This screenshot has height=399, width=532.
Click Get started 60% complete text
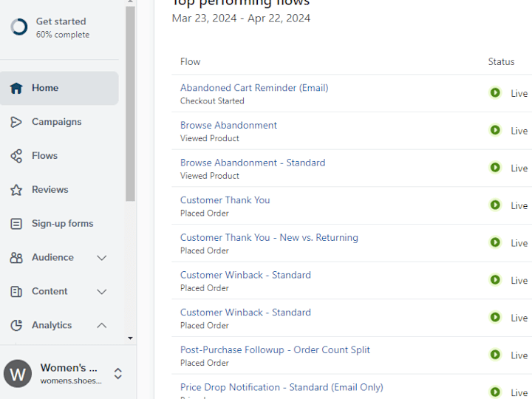coord(63,27)
